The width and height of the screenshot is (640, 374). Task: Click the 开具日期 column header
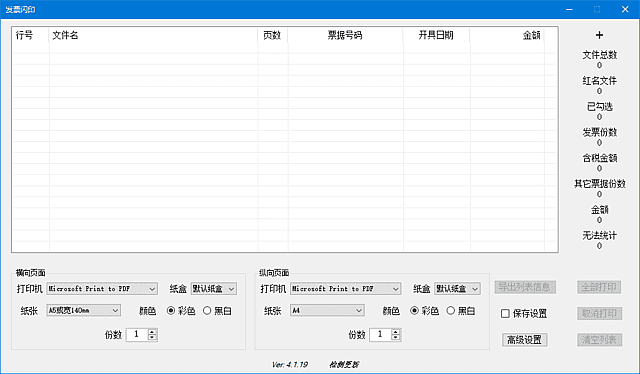[x=436, y=35]
